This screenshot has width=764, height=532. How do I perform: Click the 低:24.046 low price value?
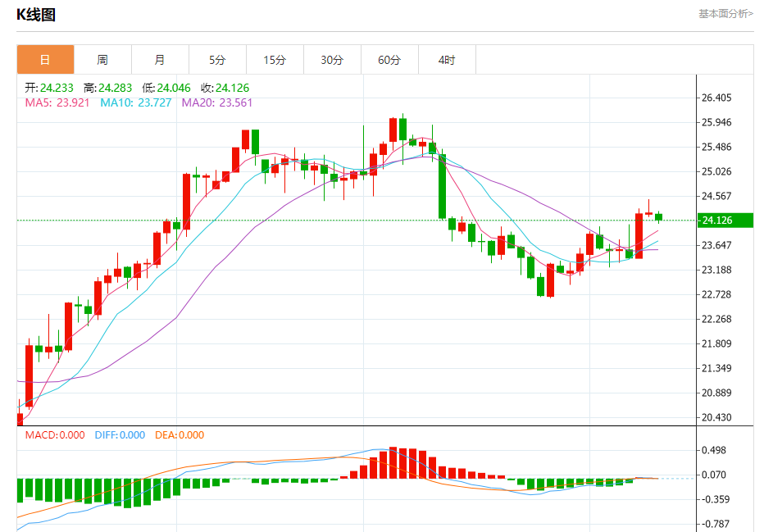(166, 88)
